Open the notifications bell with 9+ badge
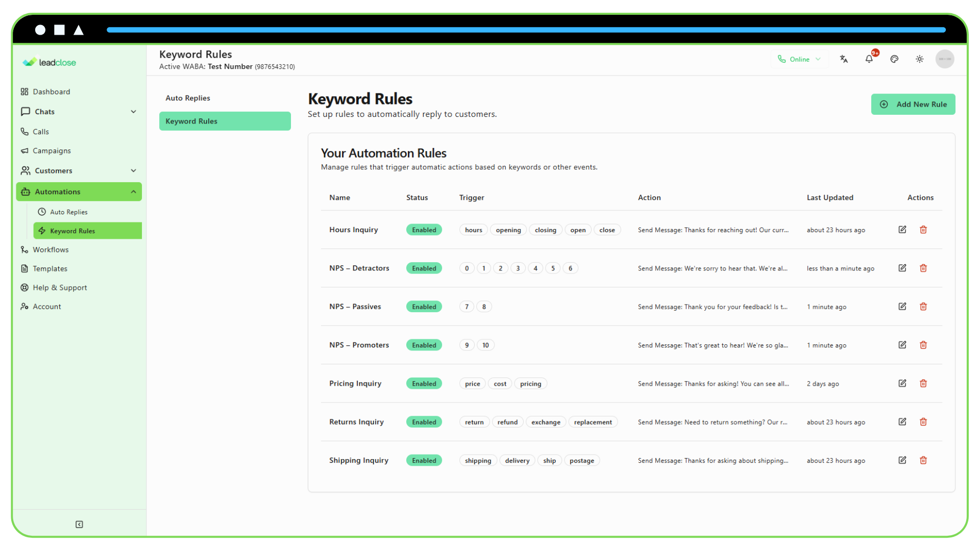This screenshot has height=551, width=980. [x=869, y=59]
